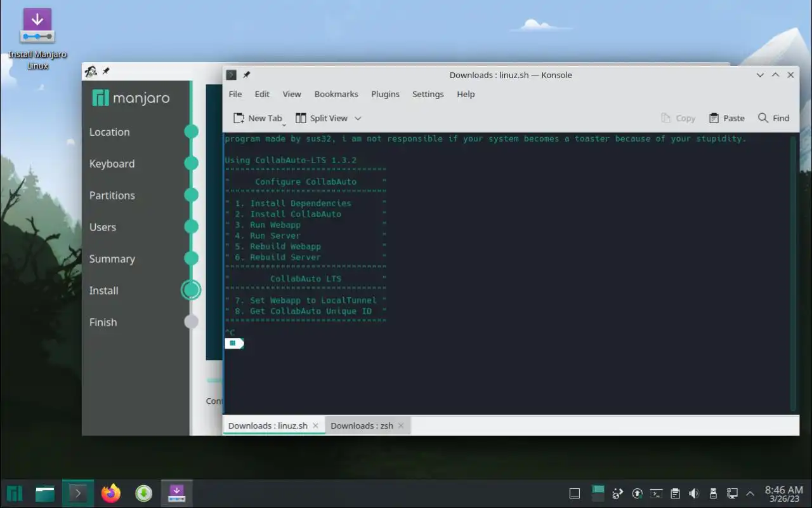
Task: Click the green download taskbar icon
Action: [144, 493]
